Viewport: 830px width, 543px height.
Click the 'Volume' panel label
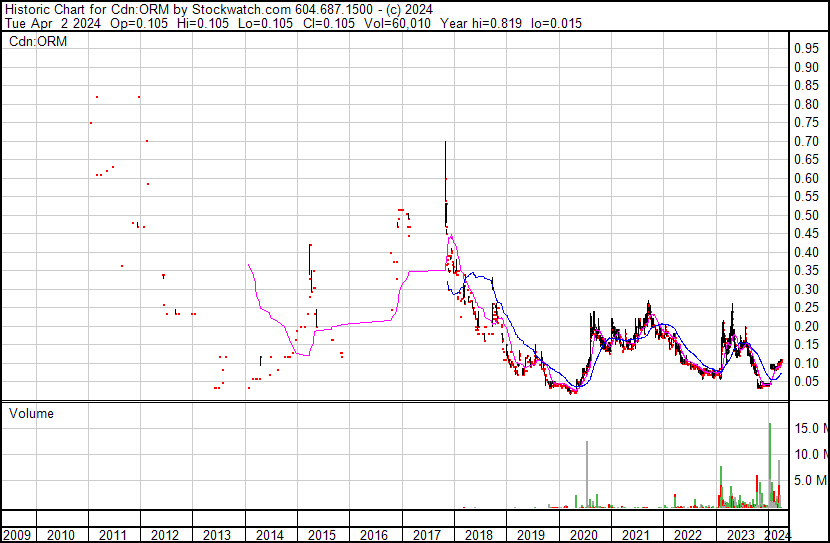tap(31, 413)
